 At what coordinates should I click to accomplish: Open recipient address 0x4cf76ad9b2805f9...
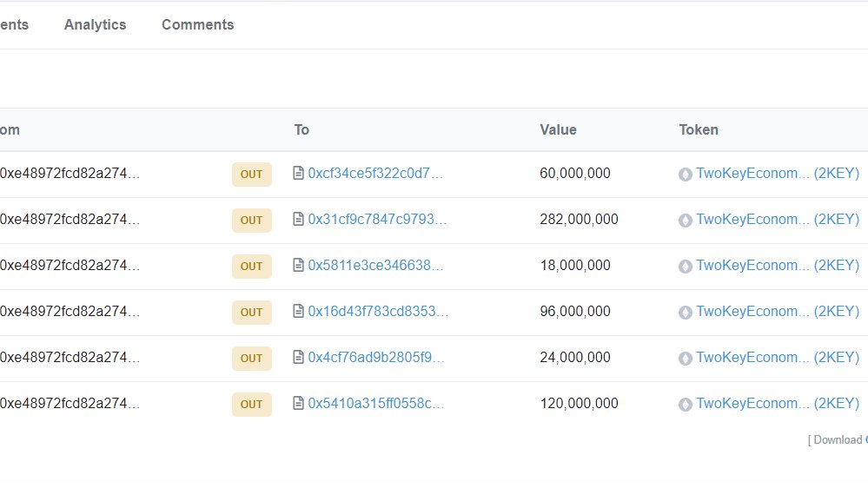pos(376,357)
